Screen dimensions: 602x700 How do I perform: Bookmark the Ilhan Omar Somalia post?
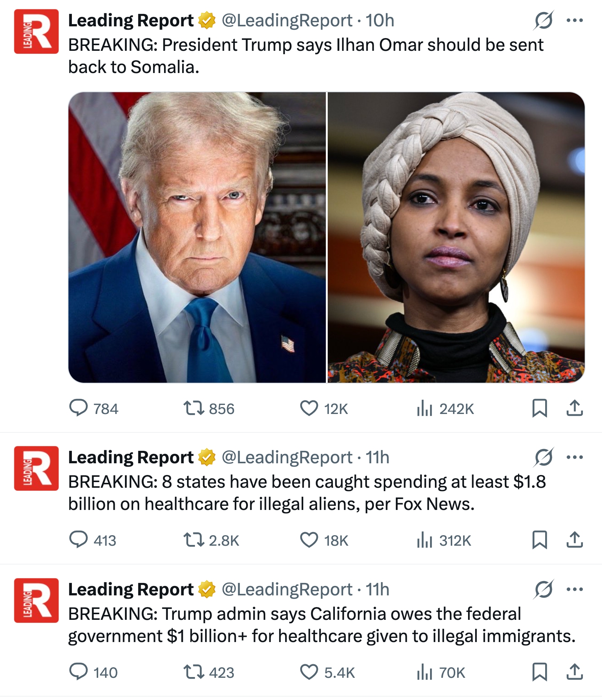pos(540,408)
